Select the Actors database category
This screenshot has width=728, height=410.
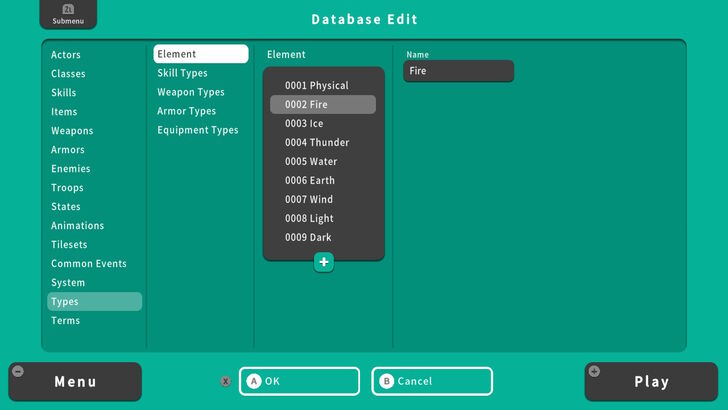point(66,55)
